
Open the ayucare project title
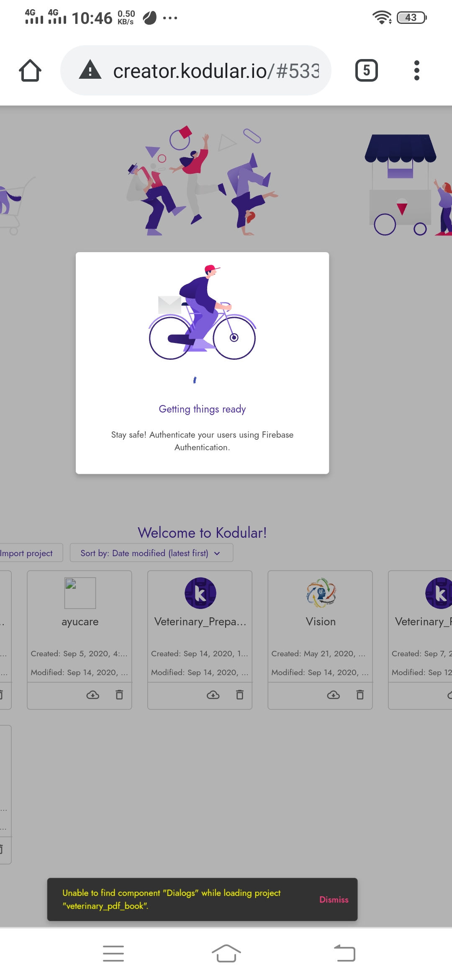click(x=80, y=622)
